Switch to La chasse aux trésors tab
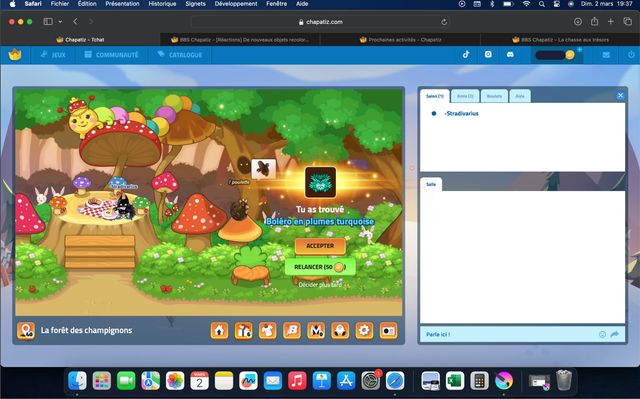This screenshot has height=399, width=640. coord(560,40)
